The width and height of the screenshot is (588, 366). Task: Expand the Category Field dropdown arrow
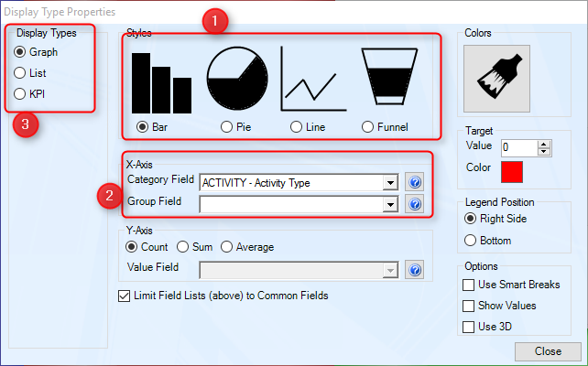coord(390,183)
